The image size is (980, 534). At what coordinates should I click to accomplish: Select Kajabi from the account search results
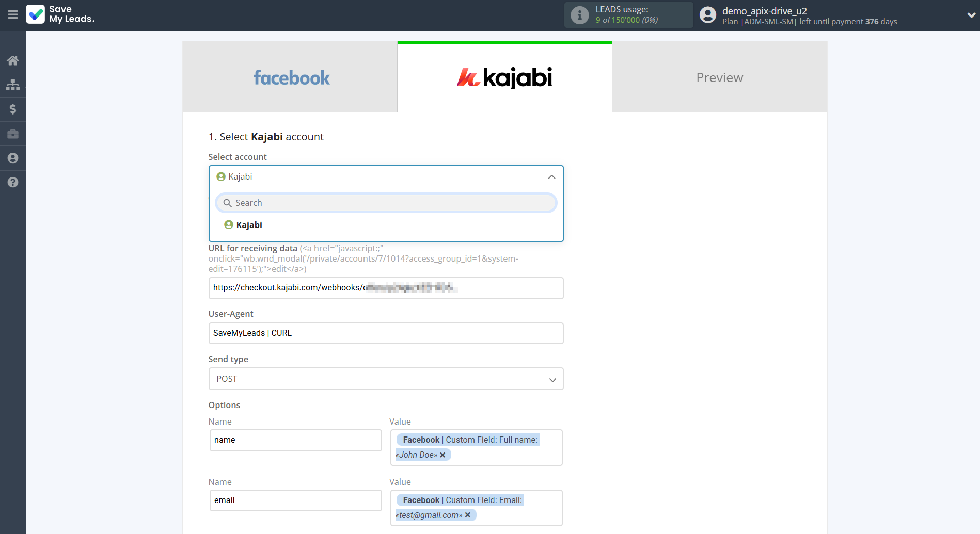[249, 224]
